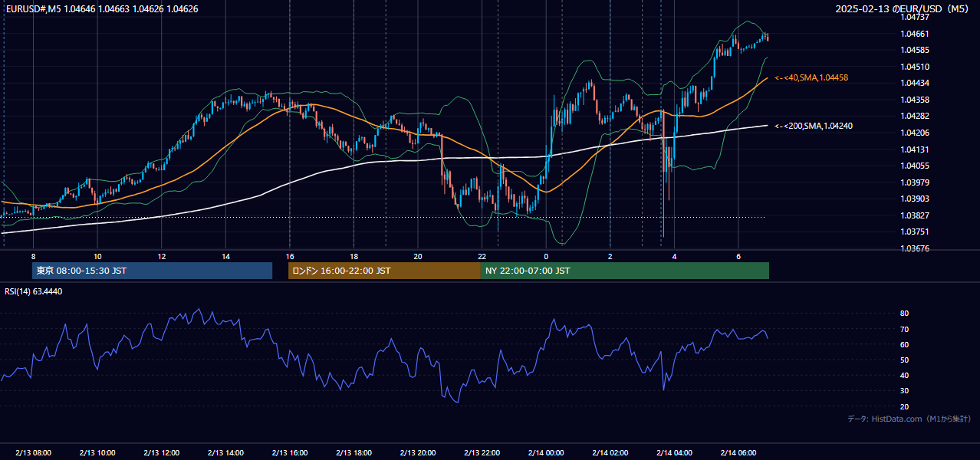Click RSI scale level 60
This screenshot has width=980, height=460.
pyautogui.click(x=904, y=344)
